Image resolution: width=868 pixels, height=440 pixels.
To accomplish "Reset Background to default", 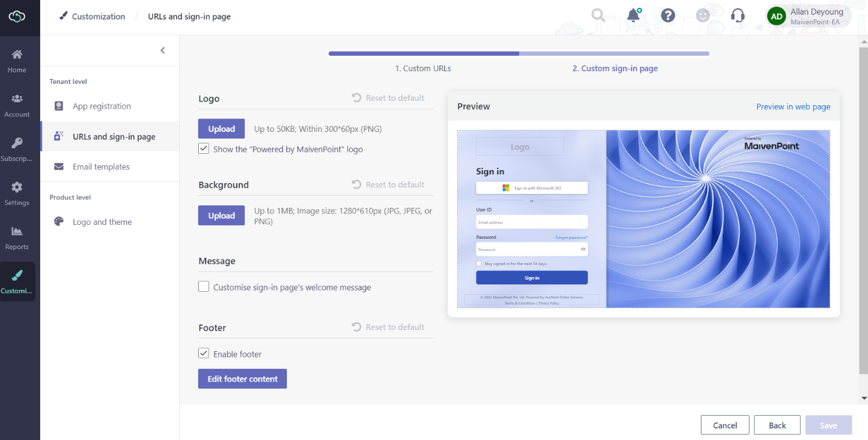I will pyautogui.click(x=388, y=185).
